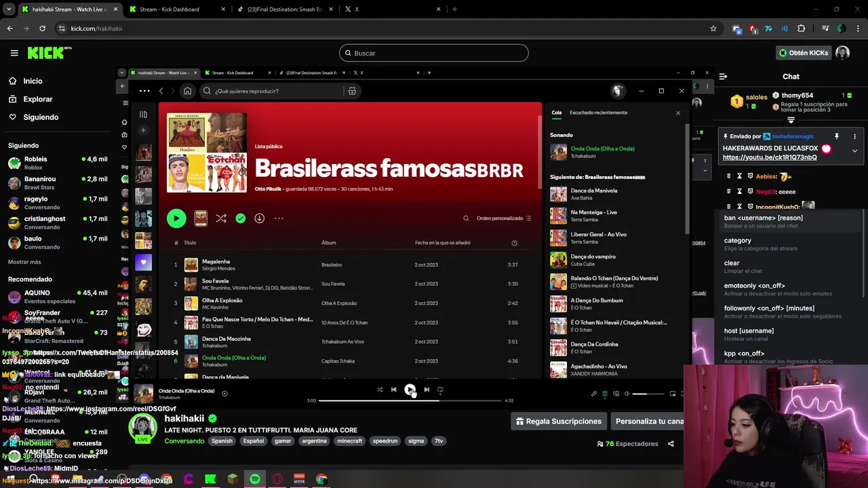Open Chrome from the Windows taskbar
This screenshot has height=488, width=868.
coord(321,479)
